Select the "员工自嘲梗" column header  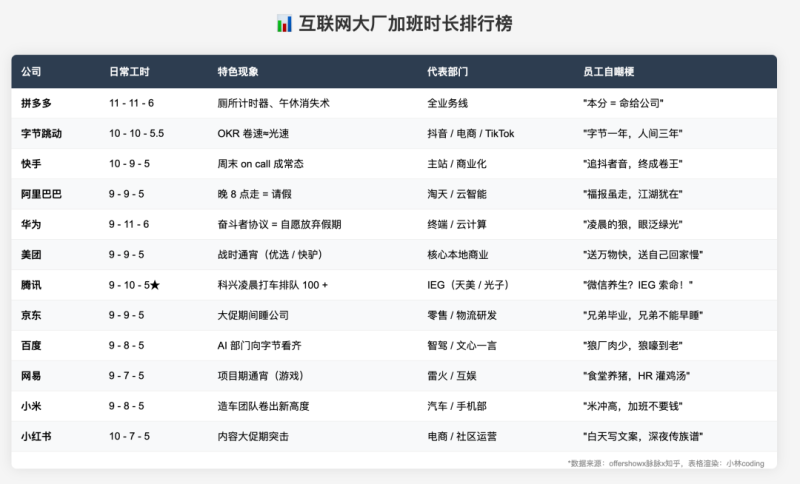coord(609,71)
